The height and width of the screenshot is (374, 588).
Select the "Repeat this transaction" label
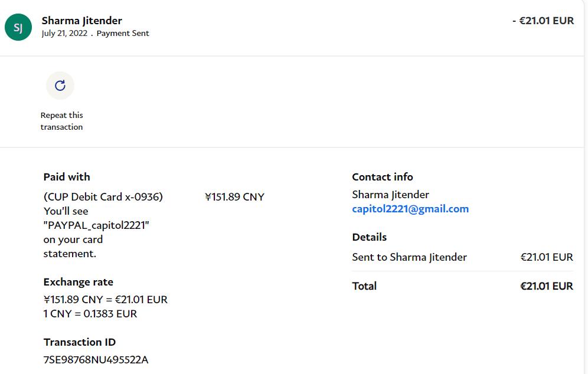pos(61,121)
